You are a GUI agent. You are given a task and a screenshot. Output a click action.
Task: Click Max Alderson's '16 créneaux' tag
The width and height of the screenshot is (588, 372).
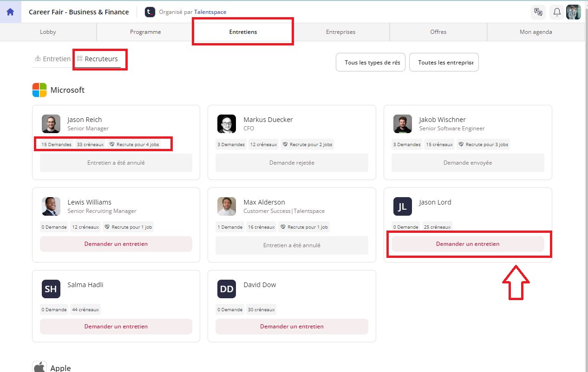point(261,227)
